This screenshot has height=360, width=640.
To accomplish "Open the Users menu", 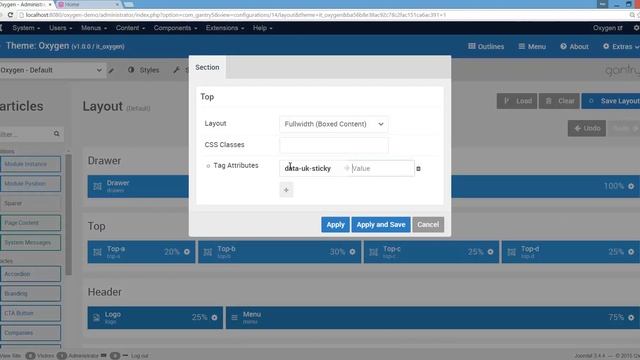I will 60,28.
